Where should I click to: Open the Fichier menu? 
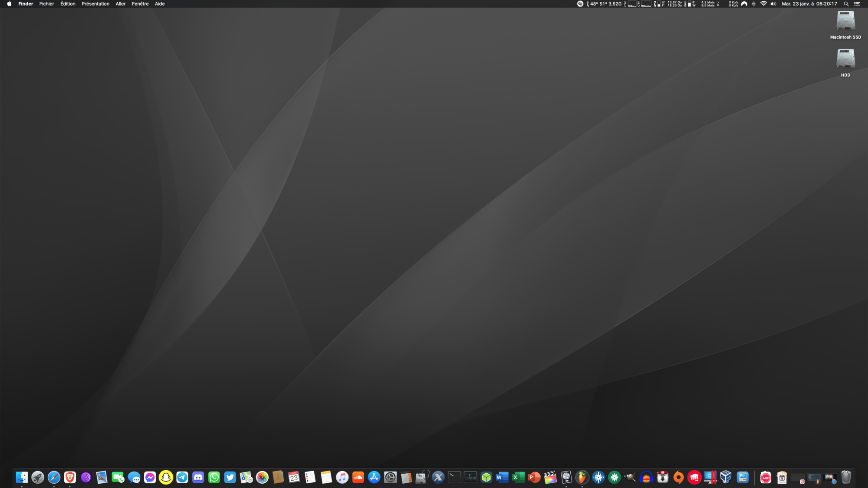click(x=46, y=4)
